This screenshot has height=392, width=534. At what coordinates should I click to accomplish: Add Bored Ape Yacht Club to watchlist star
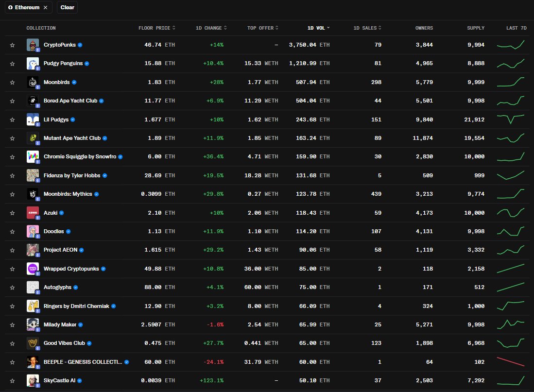(x=12, y=101)
